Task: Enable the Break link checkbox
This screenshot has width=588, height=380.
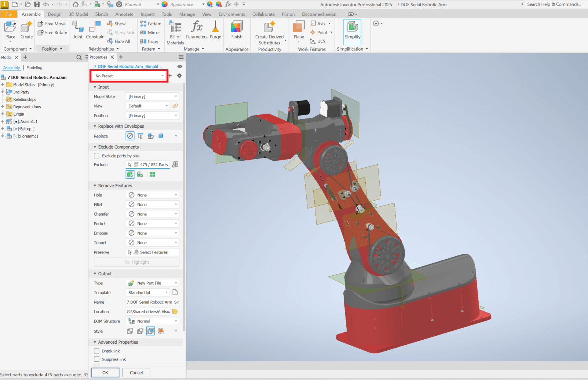Action: click(97, 351)
